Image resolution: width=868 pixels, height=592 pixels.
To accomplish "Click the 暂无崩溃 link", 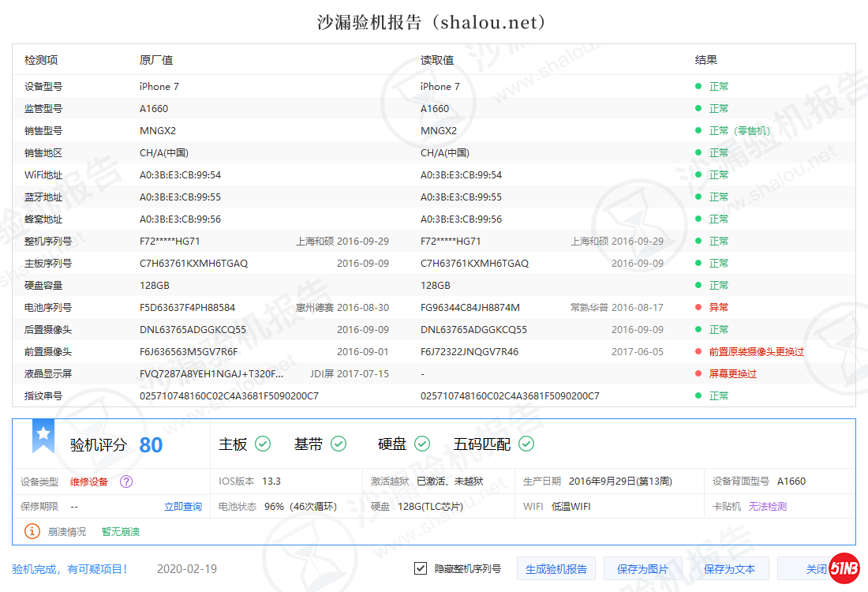I will pyautogui.click(x=119, y=532).
